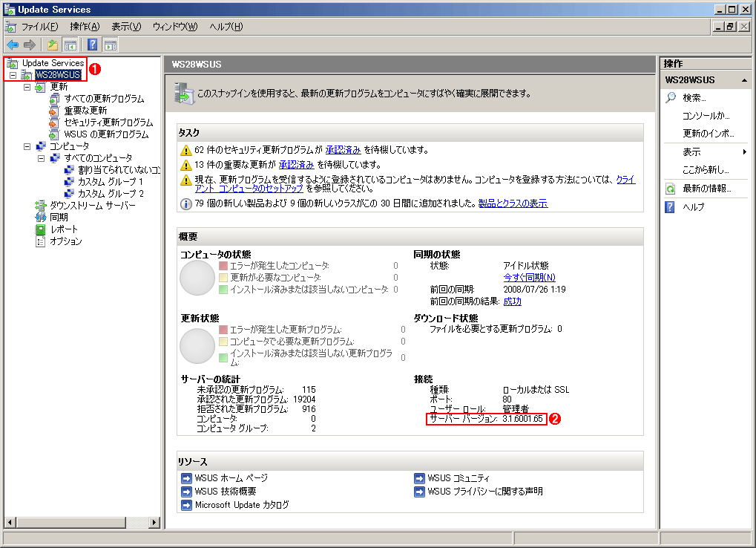
Task: Click the ダウンストリーム サーバー icon
Action: coord(41,206)
